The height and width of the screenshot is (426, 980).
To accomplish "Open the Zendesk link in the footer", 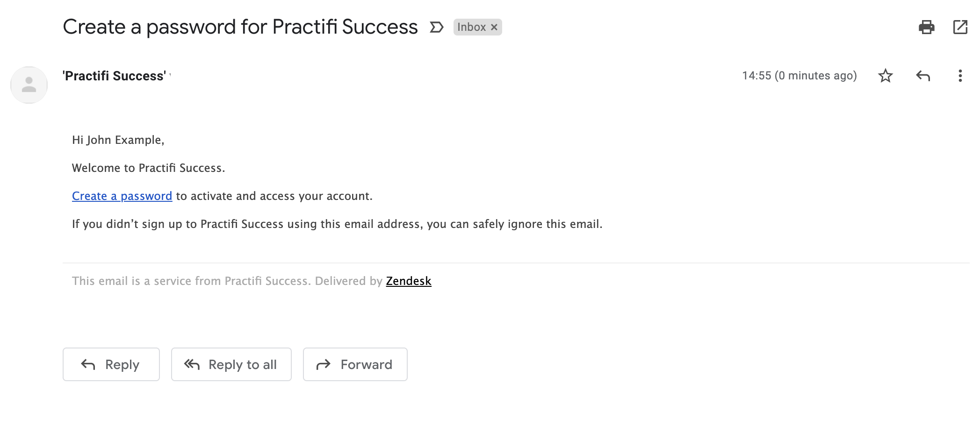I will click(x=409, y=281).
